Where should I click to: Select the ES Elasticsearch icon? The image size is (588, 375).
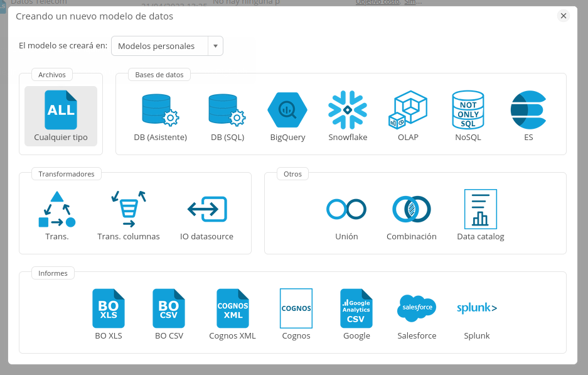[x=528, y=111]
